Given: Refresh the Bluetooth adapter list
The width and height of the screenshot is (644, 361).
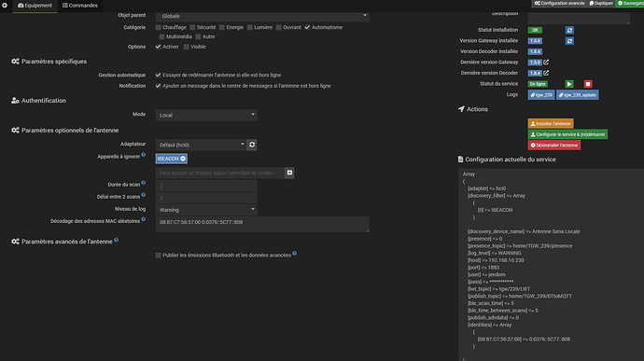Looking at the screenshot, I should (x=252, y=145).
